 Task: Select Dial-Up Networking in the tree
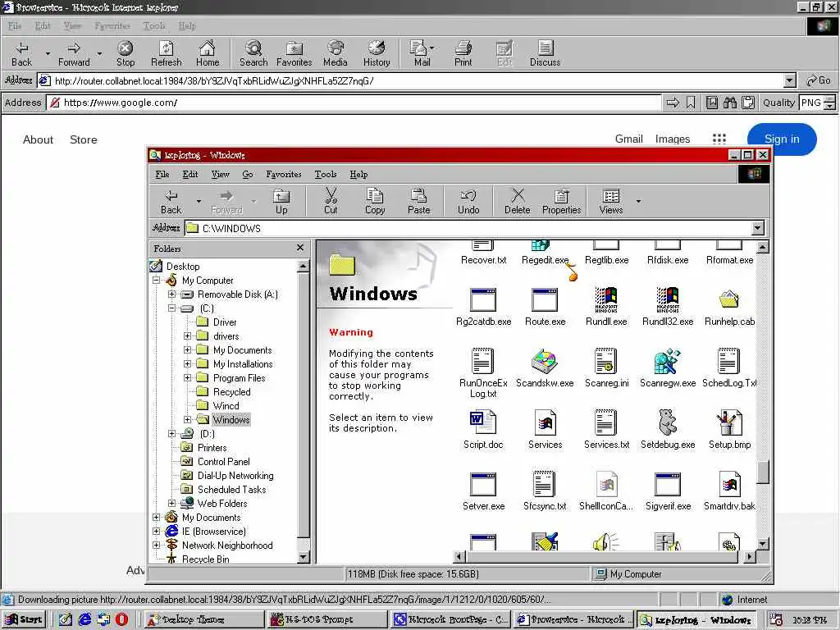[x=235, y=475]
